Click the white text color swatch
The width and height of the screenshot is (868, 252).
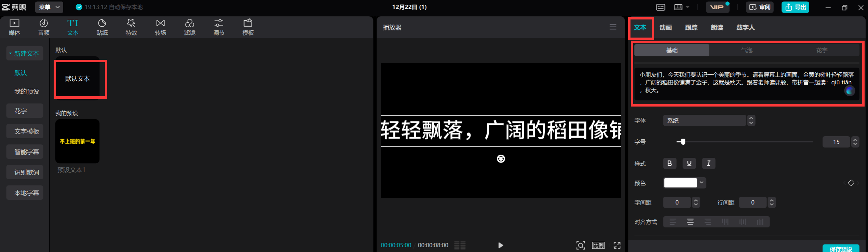click(x=680, y=183)
